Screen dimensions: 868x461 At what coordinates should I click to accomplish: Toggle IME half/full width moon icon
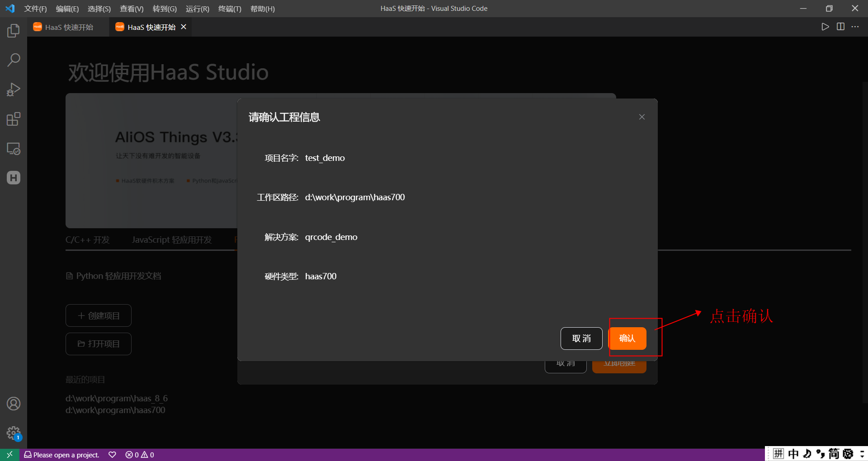[x=807, y=453]
